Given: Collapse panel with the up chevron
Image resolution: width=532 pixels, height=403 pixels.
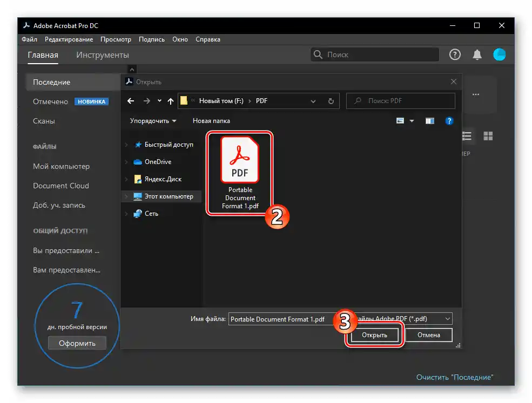Looking at the screenshot, I should [x=132, y=70].
